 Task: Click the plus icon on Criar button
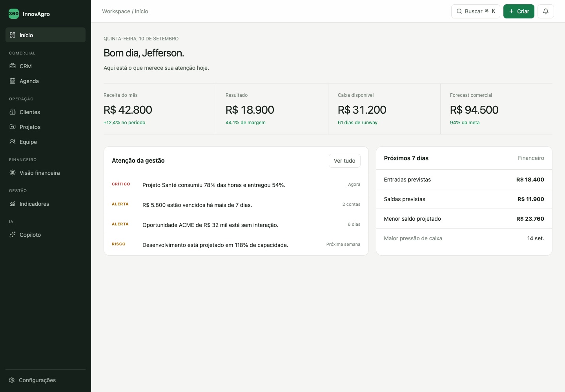coord(511,11)
